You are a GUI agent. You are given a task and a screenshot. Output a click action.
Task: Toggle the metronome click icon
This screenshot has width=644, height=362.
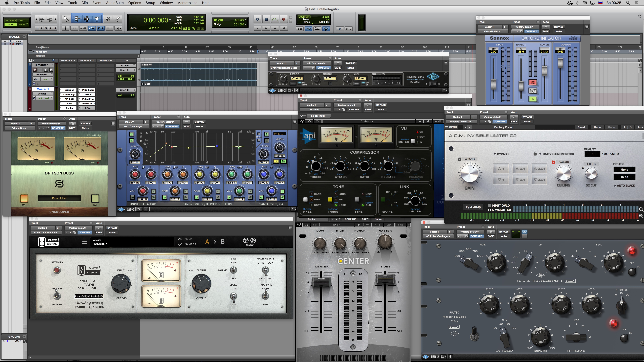pyautogui.click(x=308, y=29)
